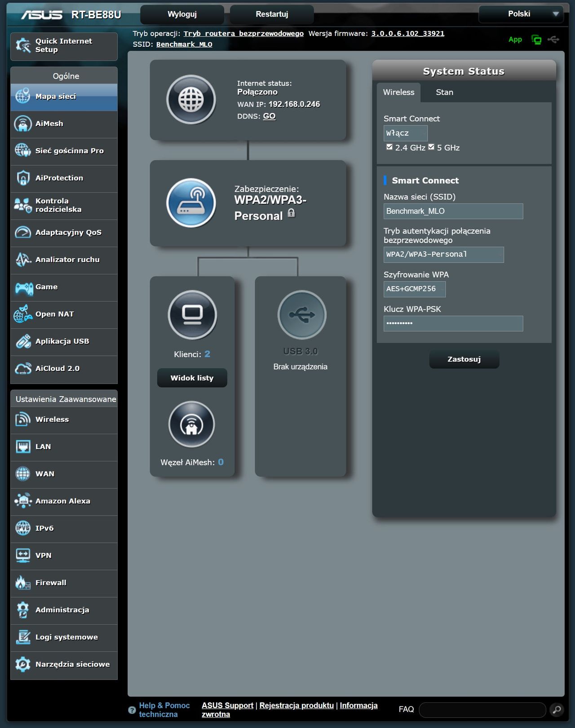Click the USB status icon in header
This screenshot has width=575, height=728.
tap(553, 40)
